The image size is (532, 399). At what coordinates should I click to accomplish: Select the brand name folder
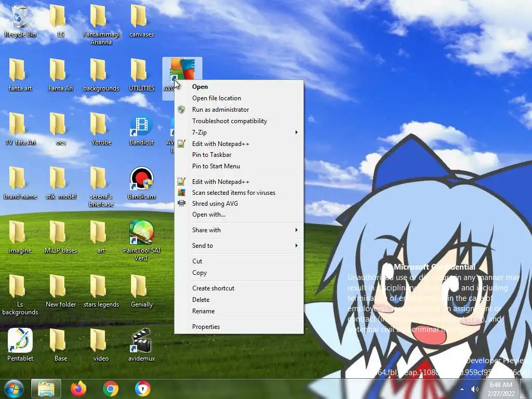(20, 183)
